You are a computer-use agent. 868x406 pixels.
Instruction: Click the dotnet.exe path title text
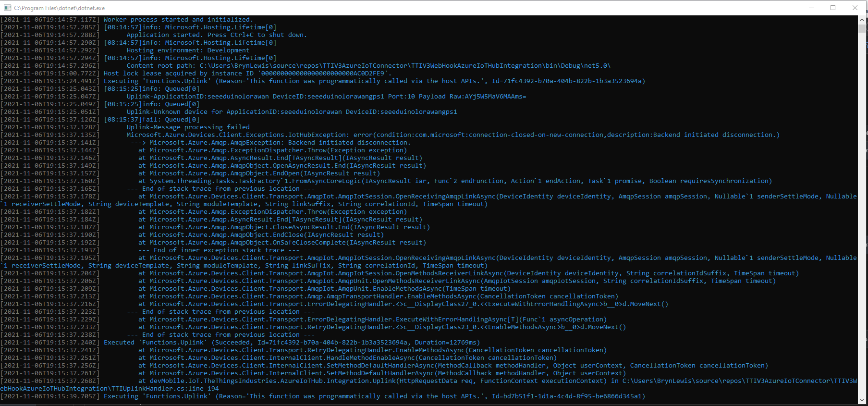(60, 8)
